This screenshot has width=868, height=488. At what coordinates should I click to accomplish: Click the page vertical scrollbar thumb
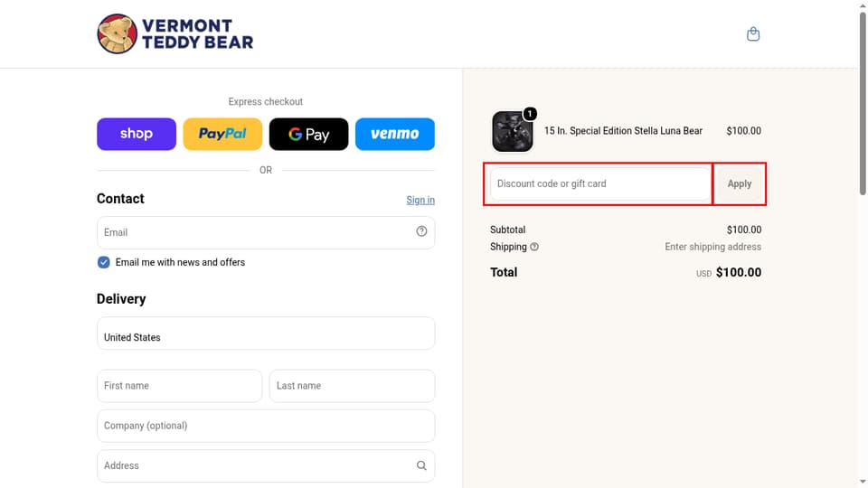863,103
